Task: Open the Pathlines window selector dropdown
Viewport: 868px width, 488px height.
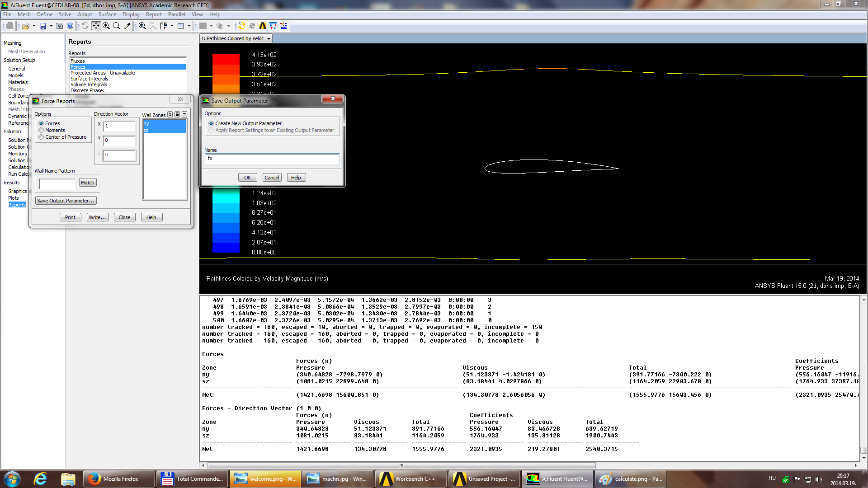Action: [269, 39]
